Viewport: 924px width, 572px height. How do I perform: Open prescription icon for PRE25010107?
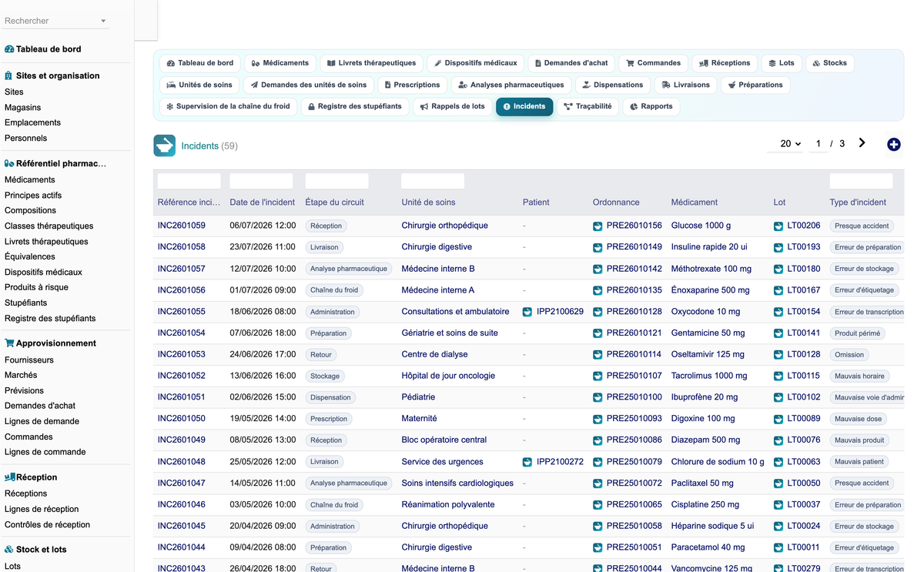[x=598, y=376]
